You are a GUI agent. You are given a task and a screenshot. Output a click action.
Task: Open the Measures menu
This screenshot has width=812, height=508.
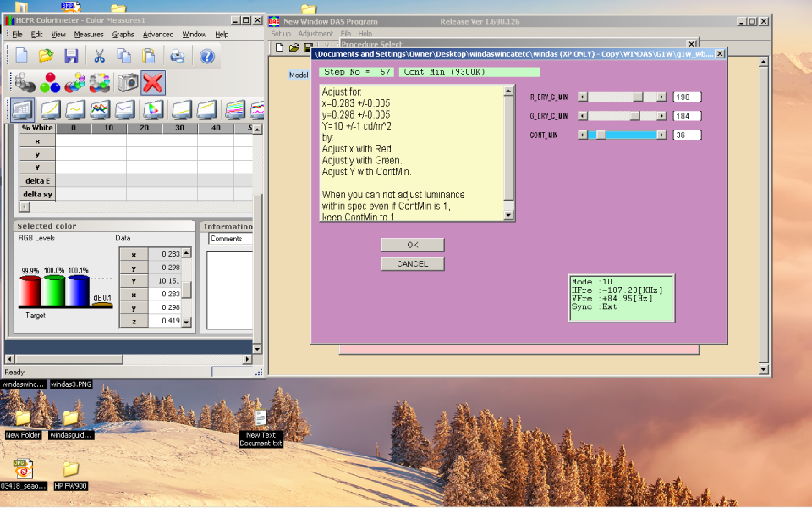coord(89,35)
